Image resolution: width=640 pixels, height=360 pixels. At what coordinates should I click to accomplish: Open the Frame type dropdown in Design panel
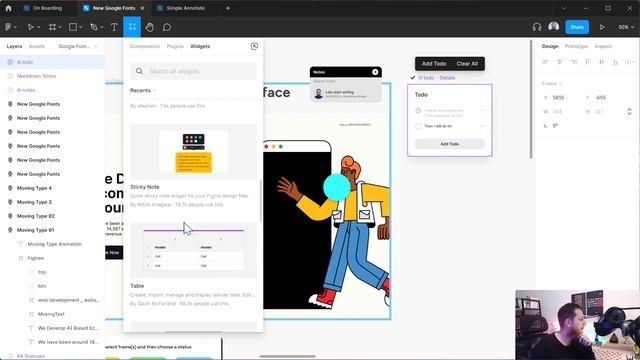point(552,83)
